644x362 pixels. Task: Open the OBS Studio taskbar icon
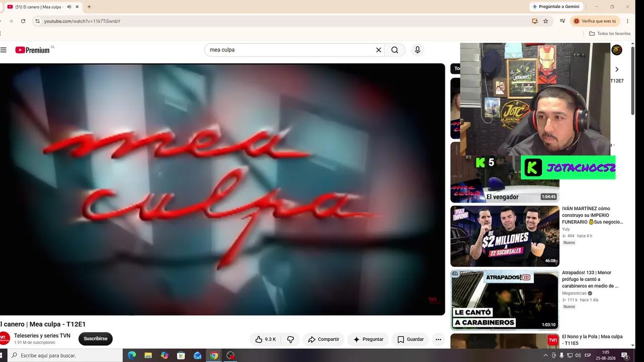[230, 355]
